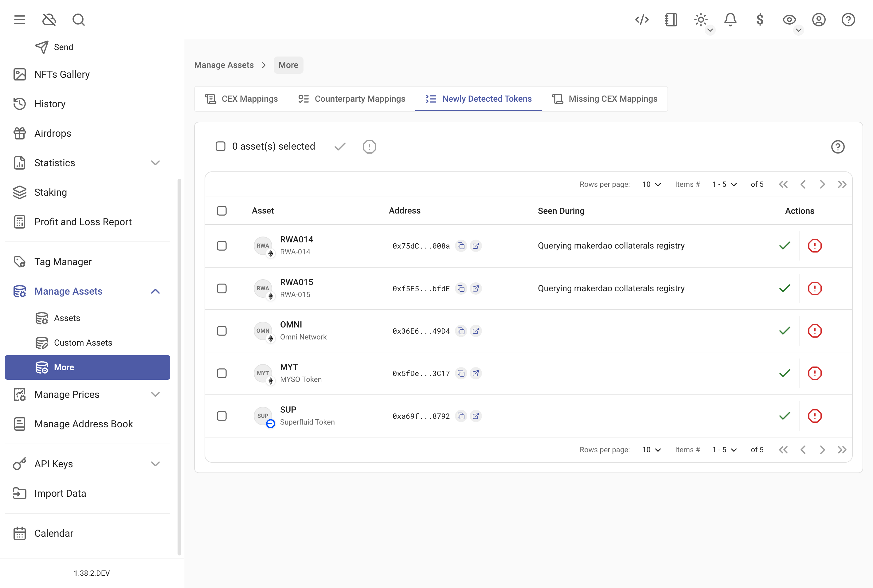The width and height of the screenshot is (873, 588).
Task: Mark SUP token as spam
Action: point(815,416)
